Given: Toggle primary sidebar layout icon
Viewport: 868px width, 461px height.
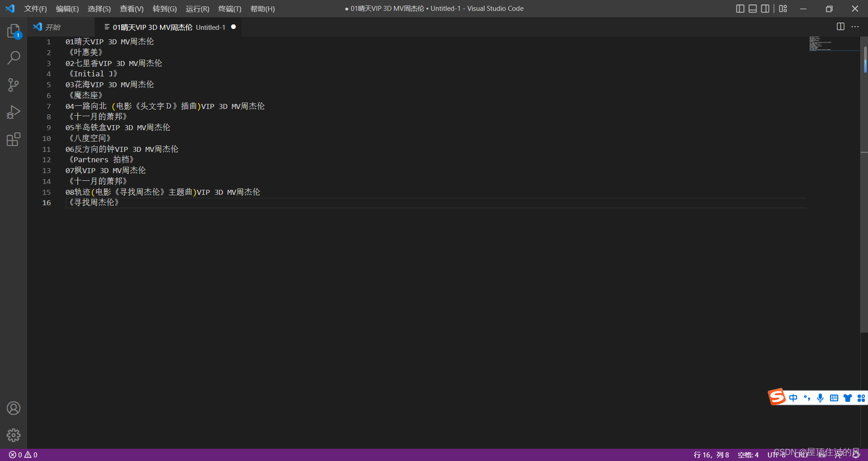Looking at the screenshot, I should (740, 9).
